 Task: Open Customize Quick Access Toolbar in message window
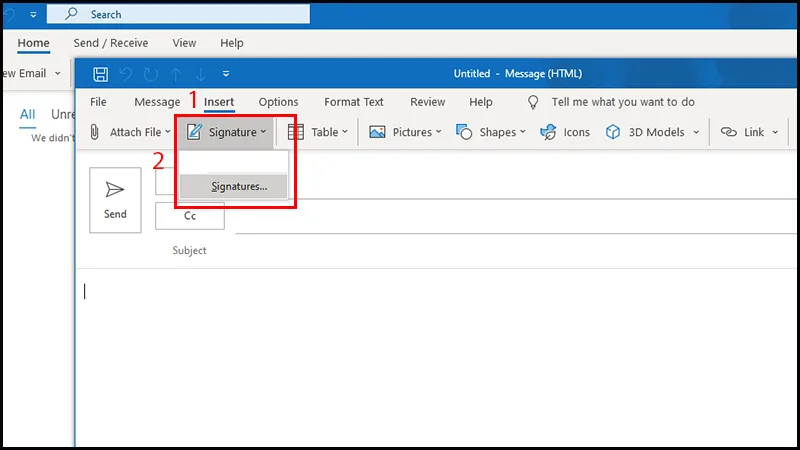(226, 74)
